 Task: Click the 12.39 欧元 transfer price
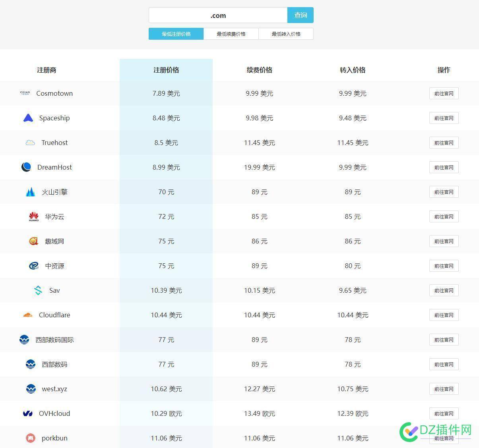coord(353,413)
